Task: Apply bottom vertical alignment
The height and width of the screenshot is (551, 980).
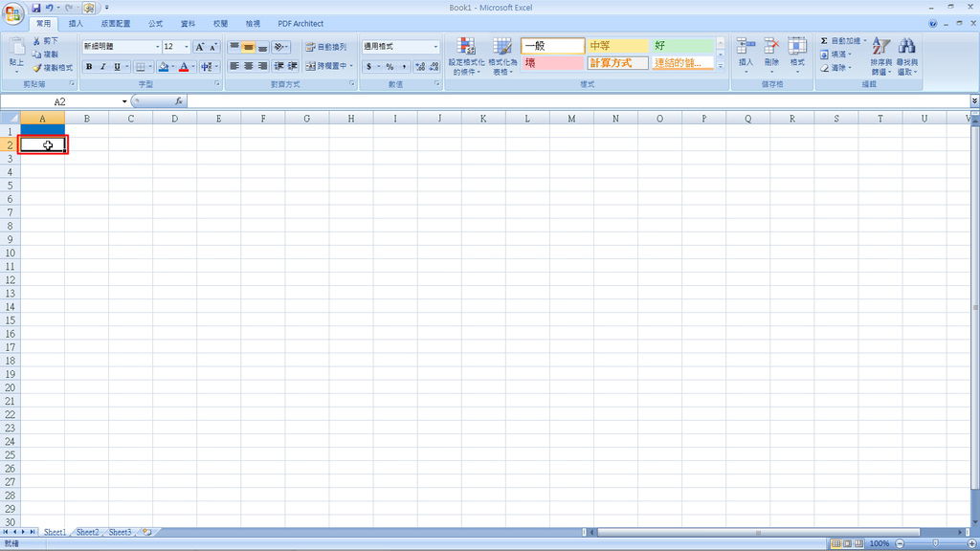Action: (262, 47)
